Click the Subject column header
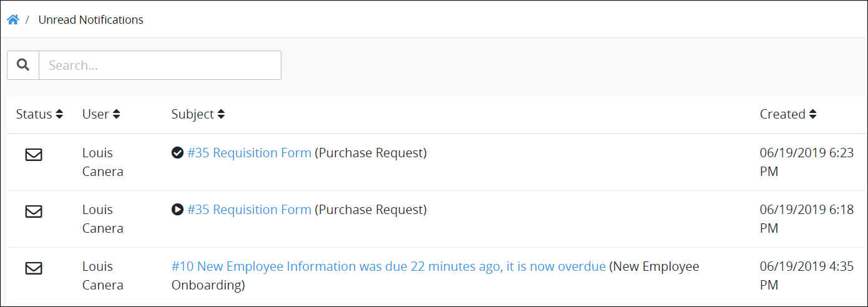Image resolution: width=868 pixels, height=307 pixels. pos(193,114)
